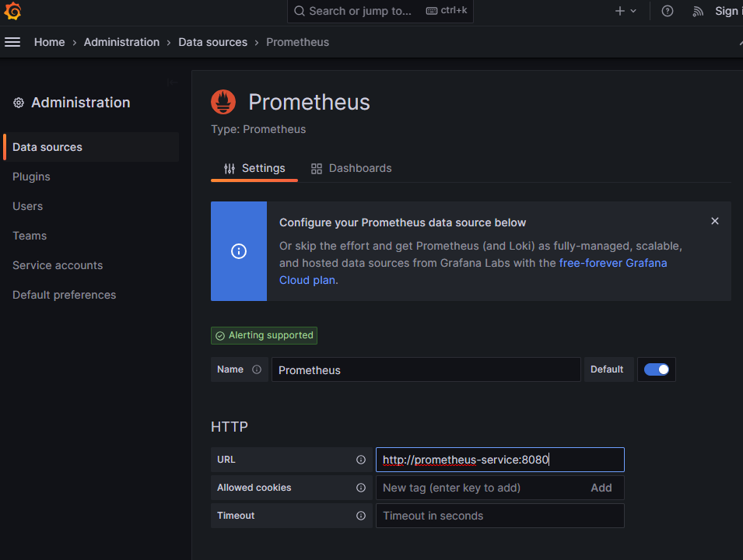Click the Alerting supported check icon
Image resolution: width=743 pixels, height=560 pixels.
pos(220,336)
